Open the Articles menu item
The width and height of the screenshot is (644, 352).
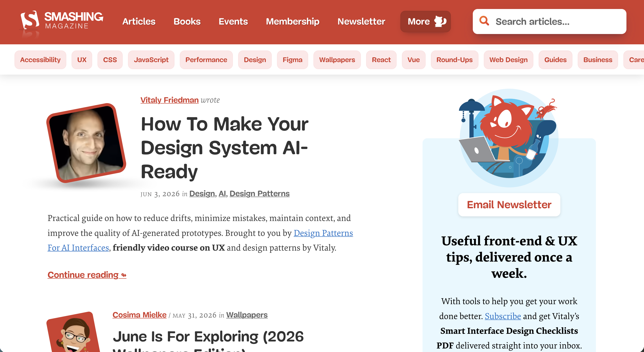(139, 22)
